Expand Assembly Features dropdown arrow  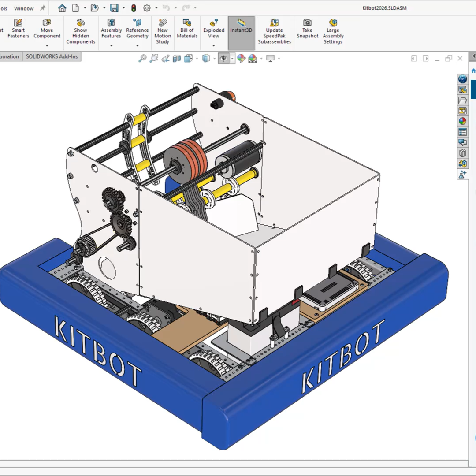pos(112,46)
